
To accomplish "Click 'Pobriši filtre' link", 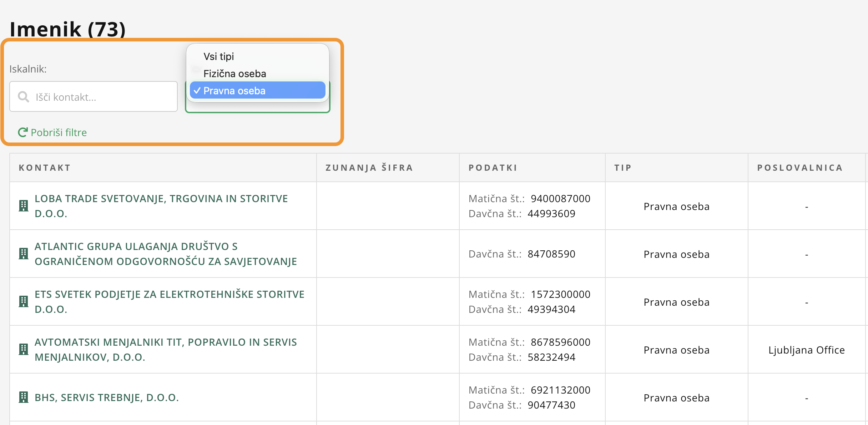I will click(x=59, y=132).
